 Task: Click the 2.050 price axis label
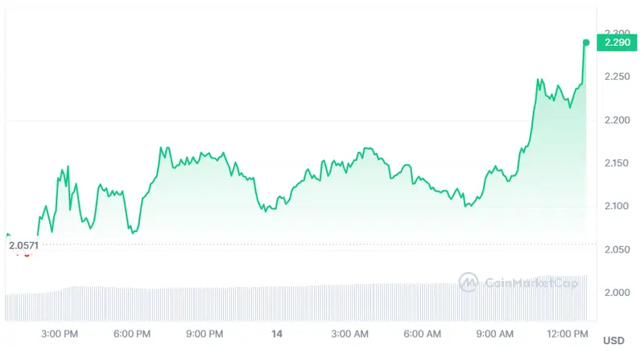tap(617, 249)
